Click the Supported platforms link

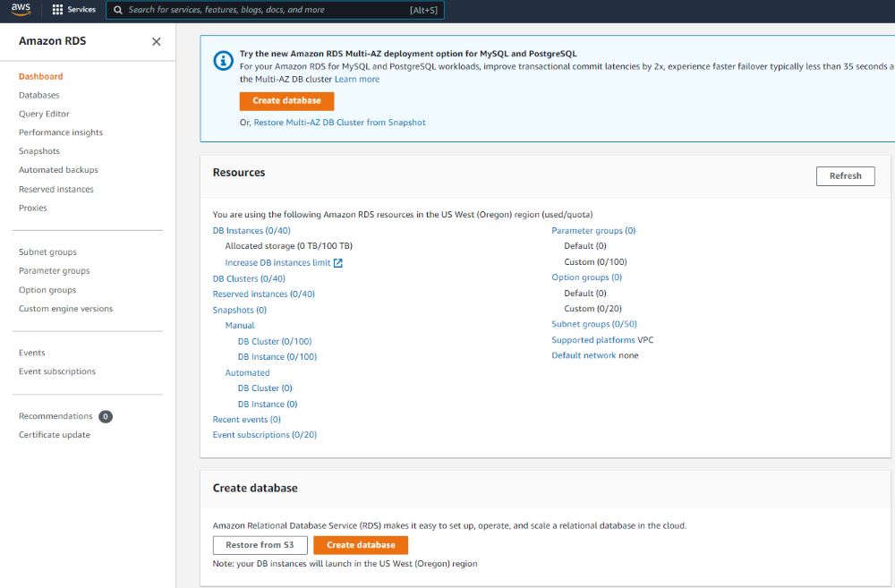pos(593,340)
